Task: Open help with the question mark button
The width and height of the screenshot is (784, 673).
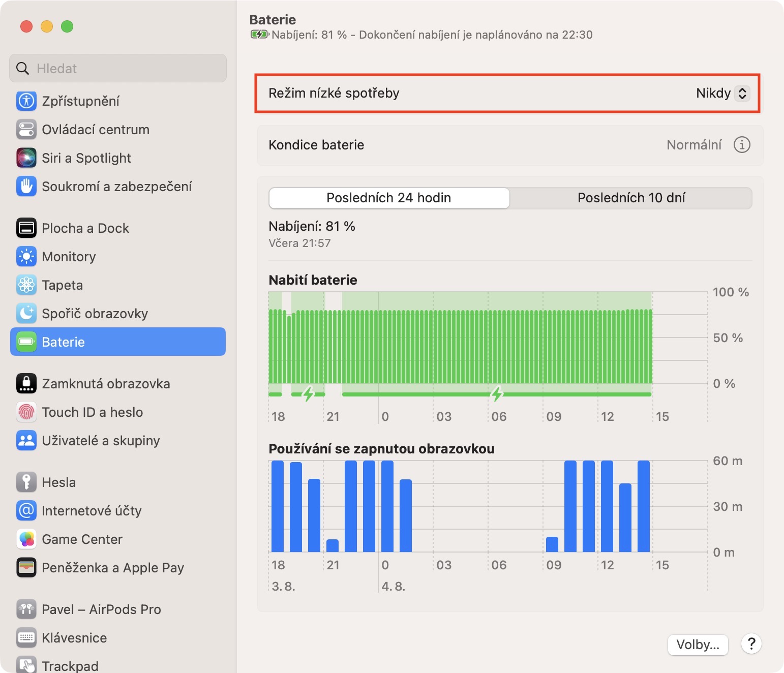Action: coord(751,644)
